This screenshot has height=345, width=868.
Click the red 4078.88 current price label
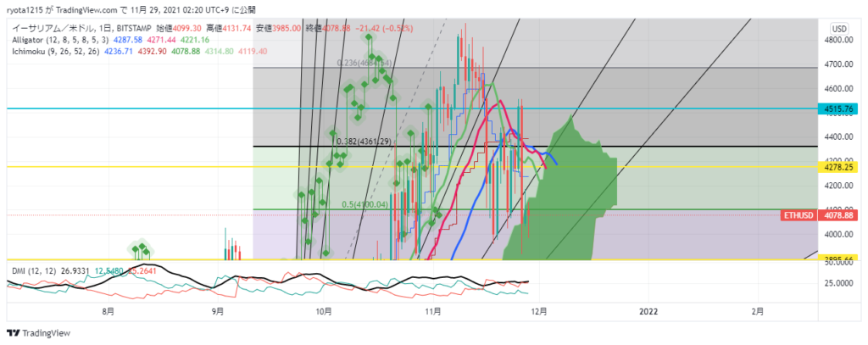click(839, 216)
